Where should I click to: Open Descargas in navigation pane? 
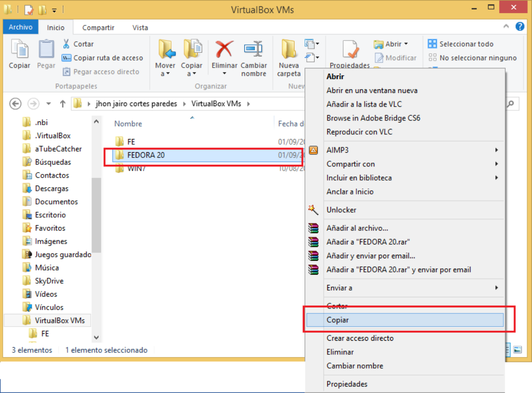pyautogui.click(x=52, y=189)
